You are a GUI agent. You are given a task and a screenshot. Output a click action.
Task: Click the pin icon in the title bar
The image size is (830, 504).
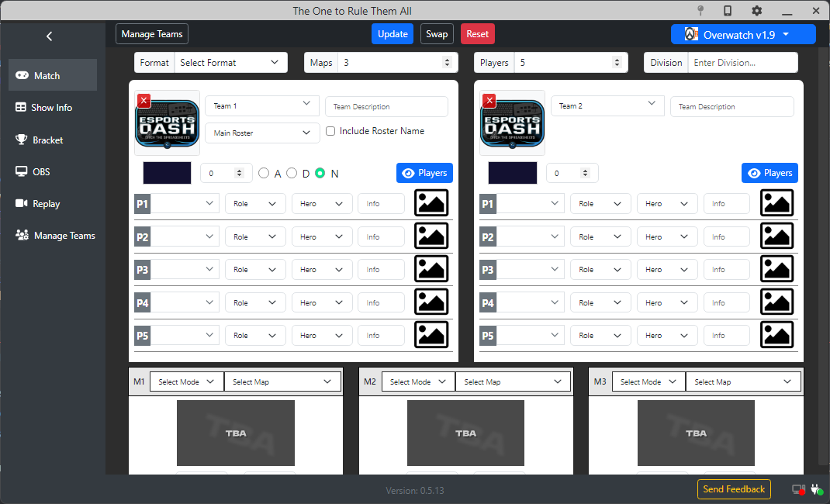click(x=700, y=10)
